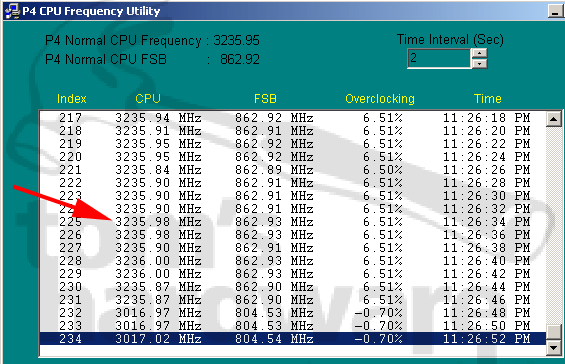Click the 3235.95 normal frequency value
The width and height of the screenshot is (565, 364).
(236, 40)
